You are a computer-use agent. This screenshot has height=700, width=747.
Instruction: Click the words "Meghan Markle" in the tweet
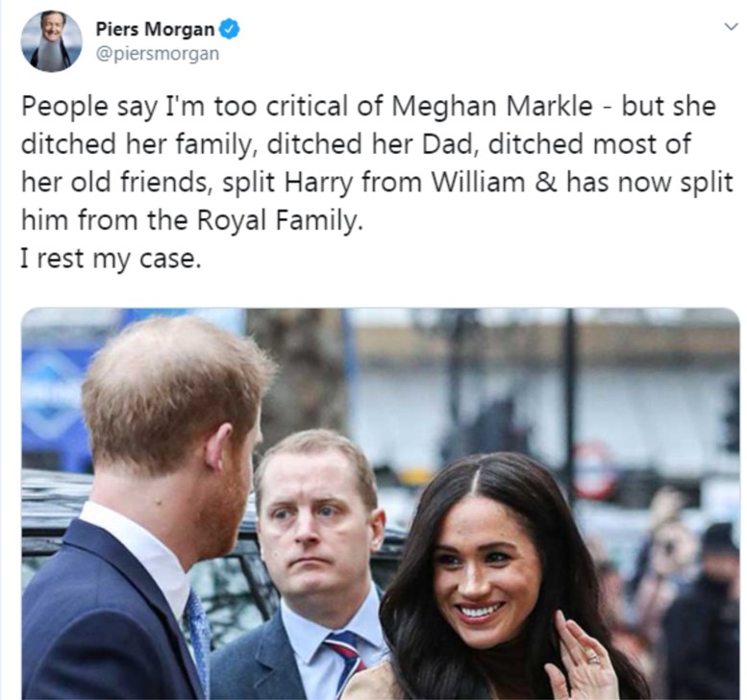(x=492, y=106)
